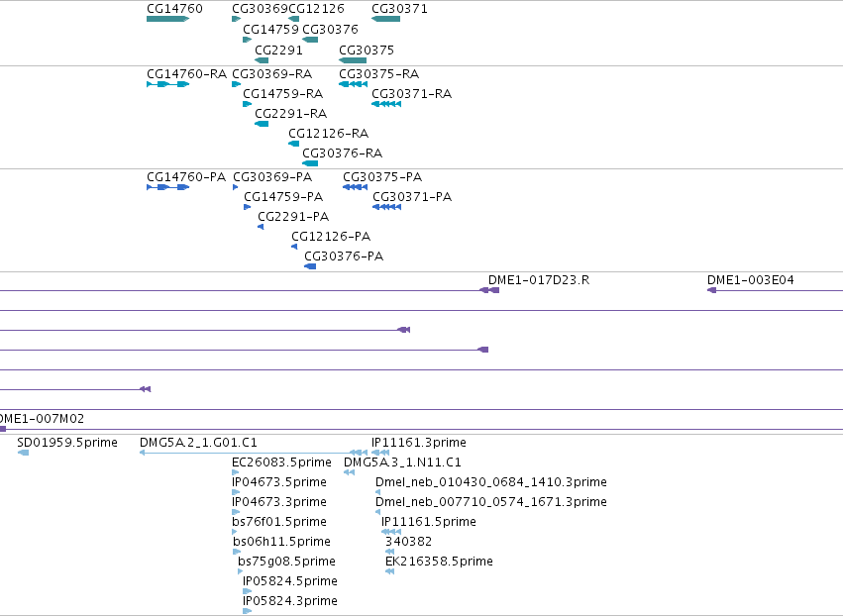Select the DME1-007M02 clone label
Image resolution: width=843 pixels, height=616 pixels.
point(42,419)
